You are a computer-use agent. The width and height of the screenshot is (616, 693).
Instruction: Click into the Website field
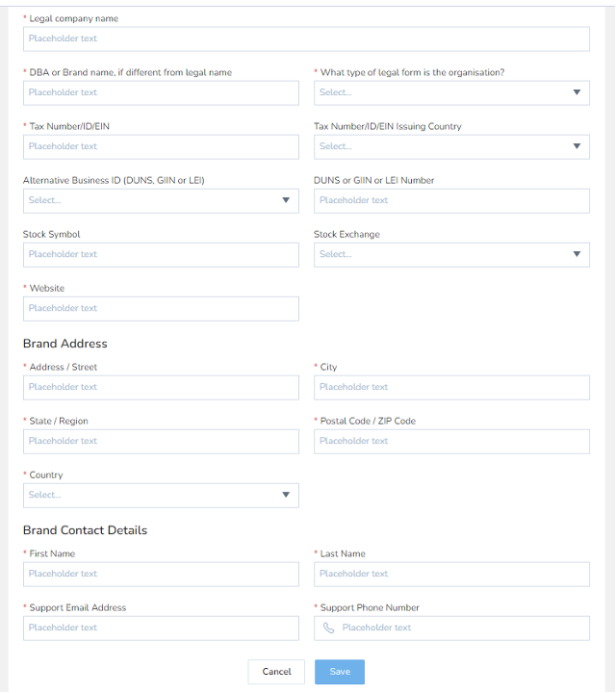pos(161,308)
